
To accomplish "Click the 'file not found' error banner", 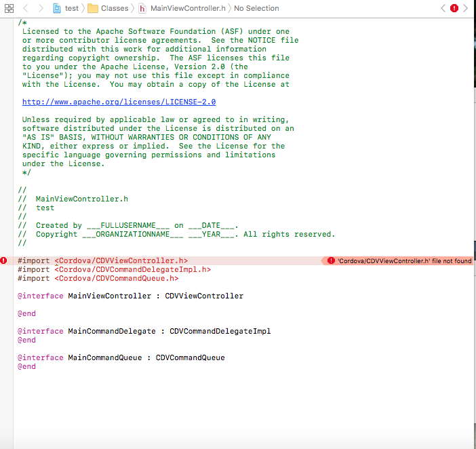I will pyautogui.click(x=397, y=260).
